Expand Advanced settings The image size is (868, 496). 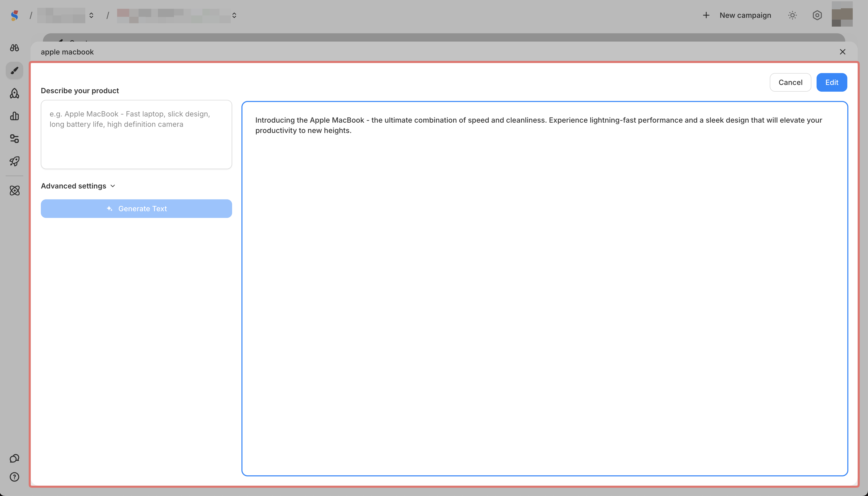pyautogui.click(x=78, y=186)
